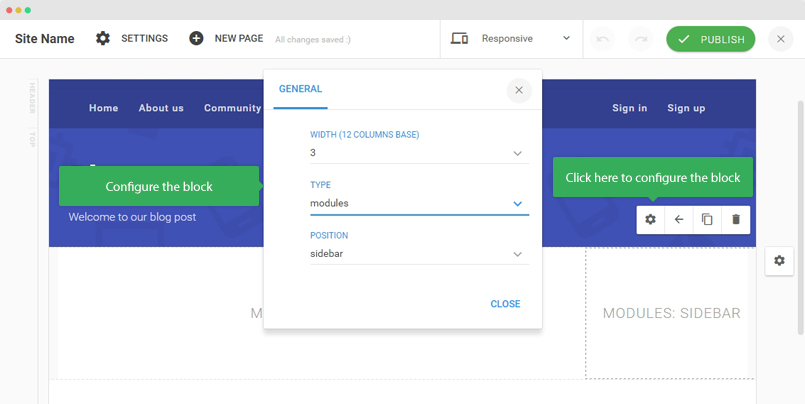Close the General dialog with X icon
Screen dimensions: 805x404
[x=518, y=90]
